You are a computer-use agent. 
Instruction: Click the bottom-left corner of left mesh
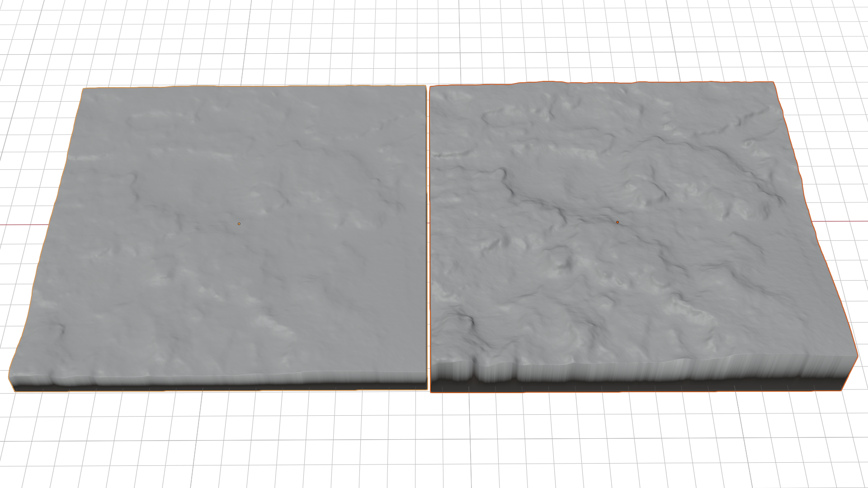click(15, 389)
